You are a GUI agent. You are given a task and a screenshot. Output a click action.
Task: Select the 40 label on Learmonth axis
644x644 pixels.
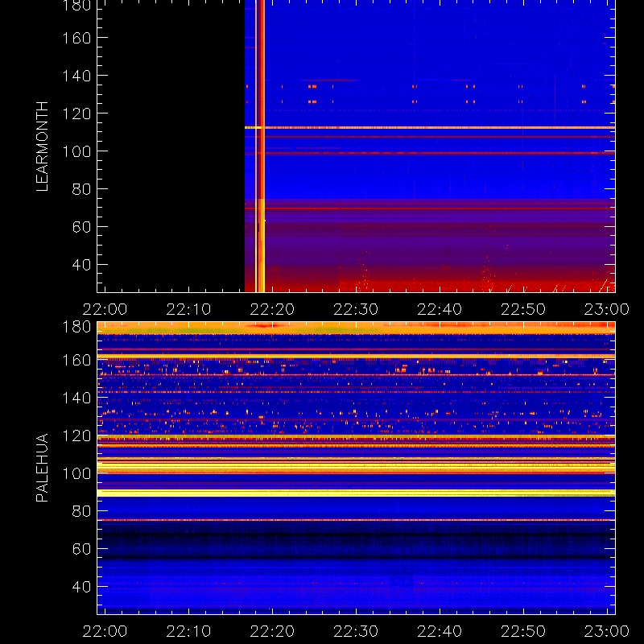pos(81,265)
